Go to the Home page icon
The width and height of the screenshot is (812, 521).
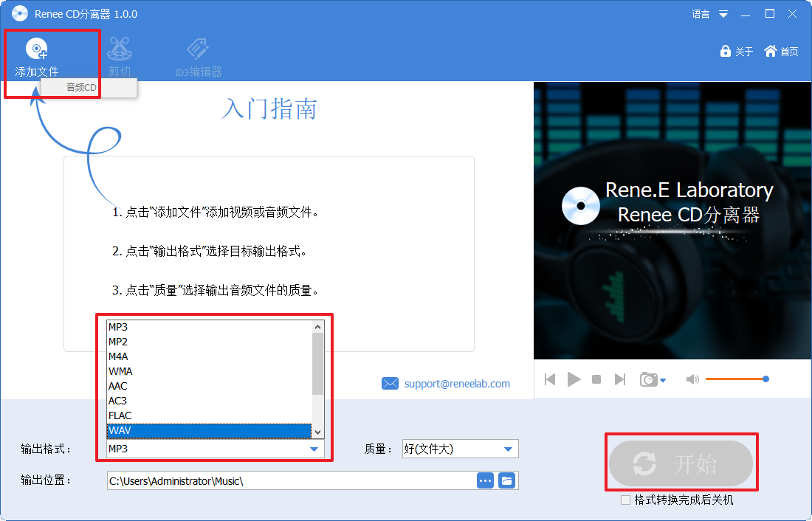click(x=771, y=51)
